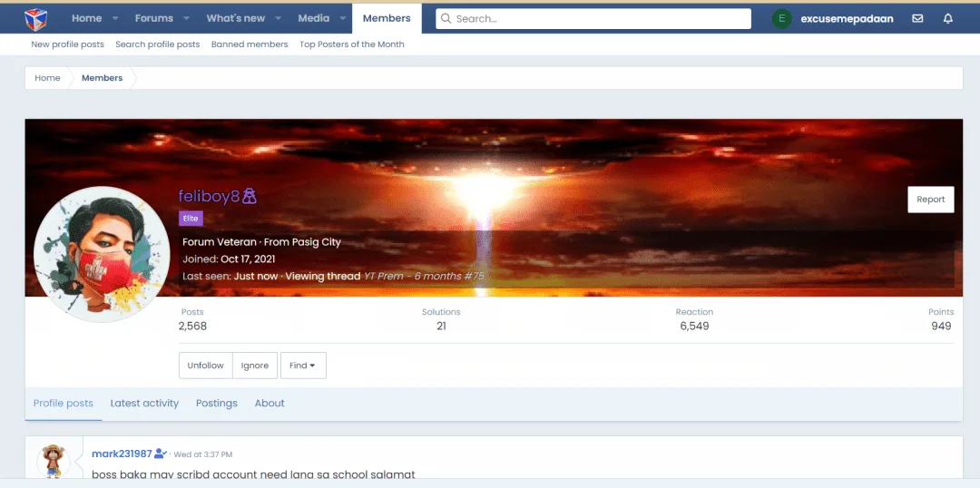Click the badge icon next to feliboy8
The image size is (980, 488).
(250, 196)
